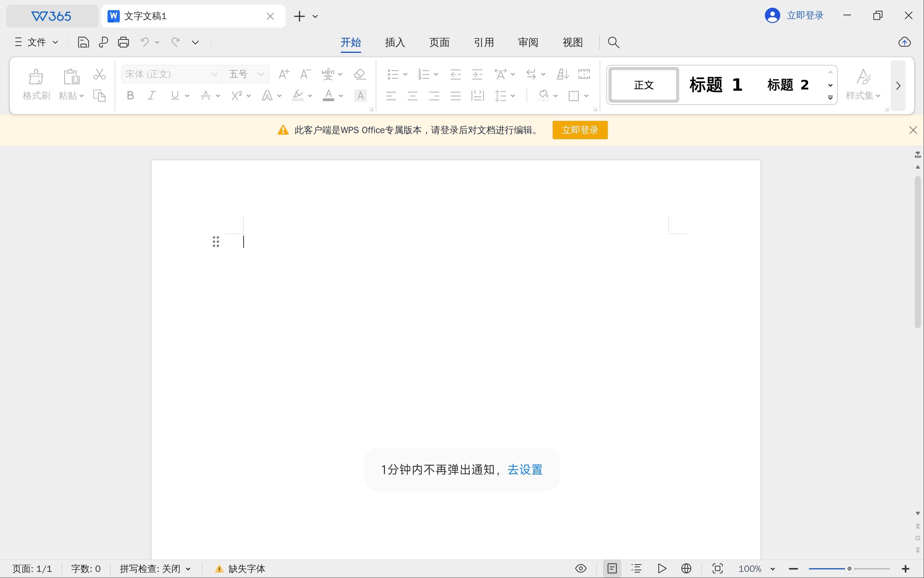Click the Cut scissors icon
The height and width of the screenshot is (578, 924).
(99, 74)
